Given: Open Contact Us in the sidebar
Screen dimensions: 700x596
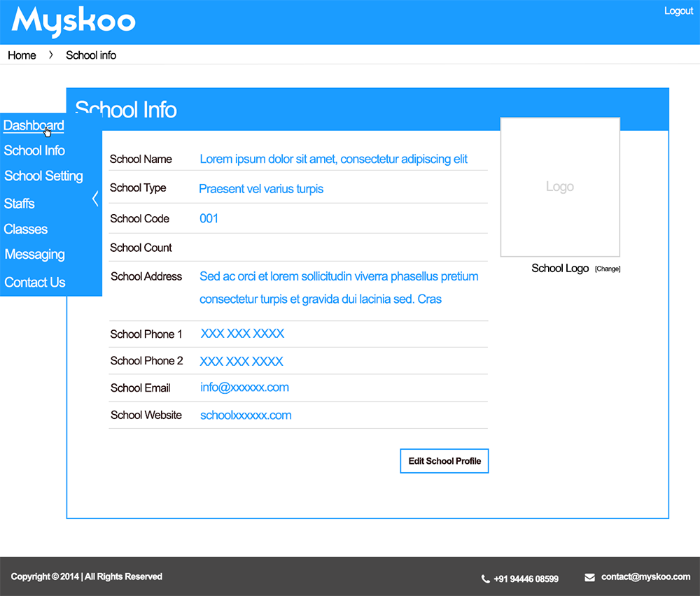Looking at the screenshot, I should (x=35, y=282).
